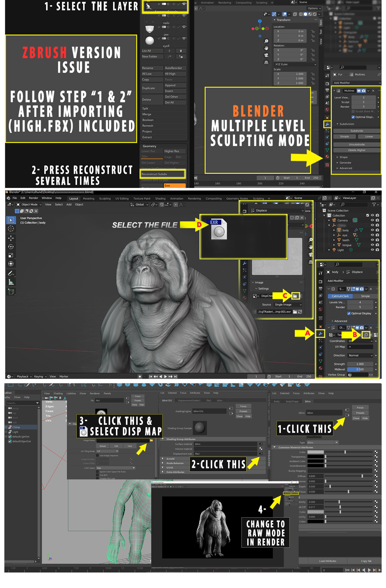Click the Blender logo menu icon
Image resolution: width=386 pixels, height=588 pixels.
(8, 198)
